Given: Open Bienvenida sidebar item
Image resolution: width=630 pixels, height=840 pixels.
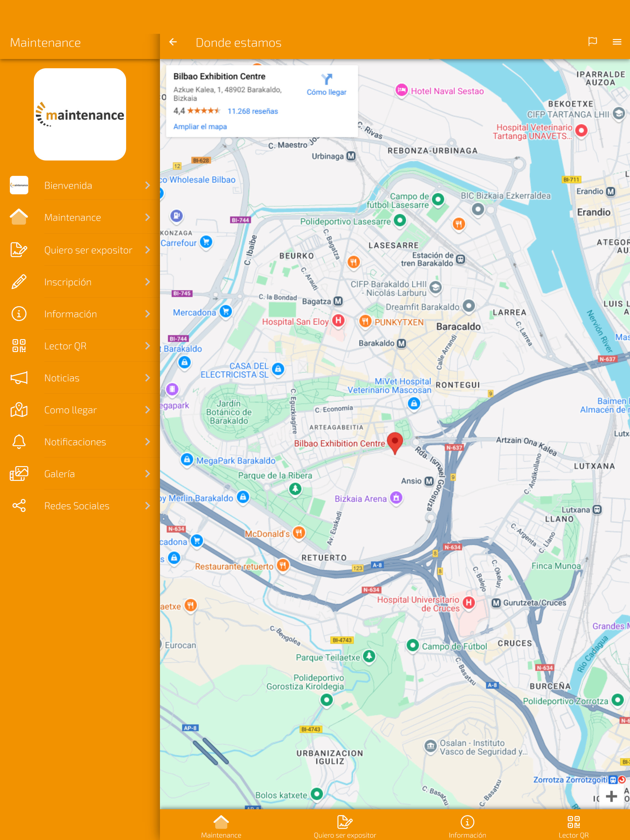Looking at the screenshot, I should tap(80, 185).
